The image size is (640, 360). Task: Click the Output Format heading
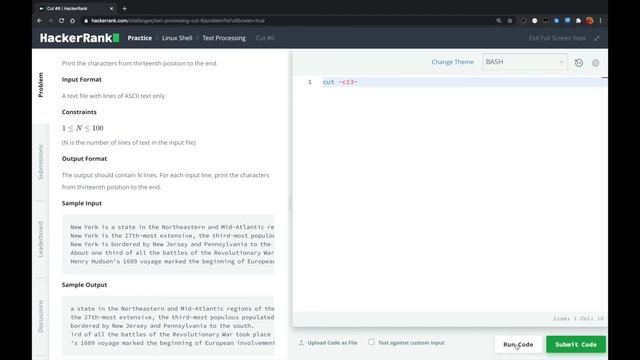tap(84, 159)
